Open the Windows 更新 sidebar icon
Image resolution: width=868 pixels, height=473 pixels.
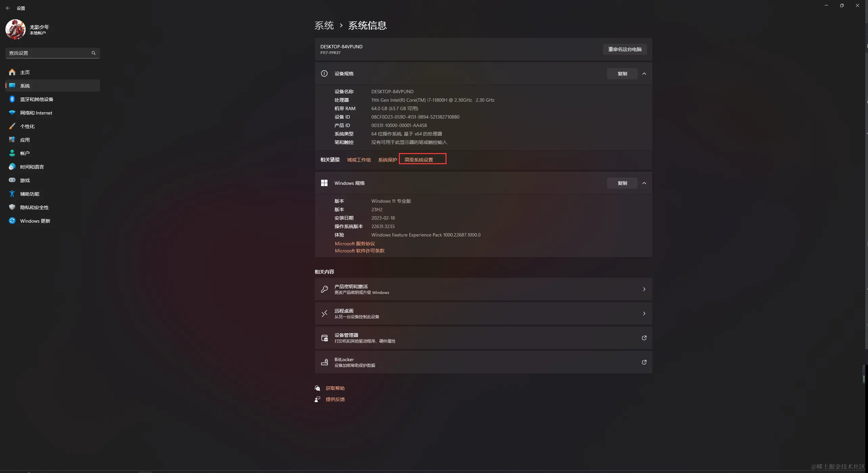click(x=12, y=221)
